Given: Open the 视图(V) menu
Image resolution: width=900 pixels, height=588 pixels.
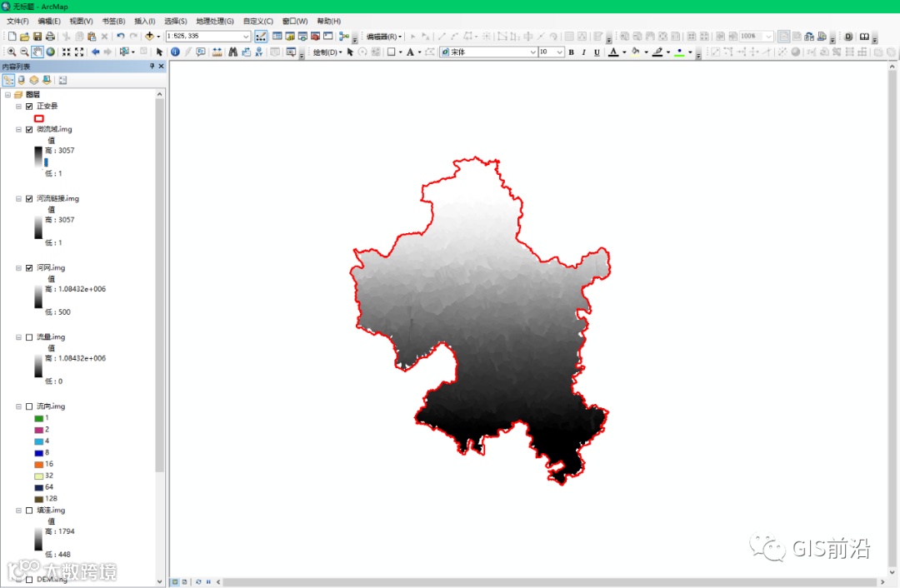Looking at the screenshot, I should click(81, 21).
